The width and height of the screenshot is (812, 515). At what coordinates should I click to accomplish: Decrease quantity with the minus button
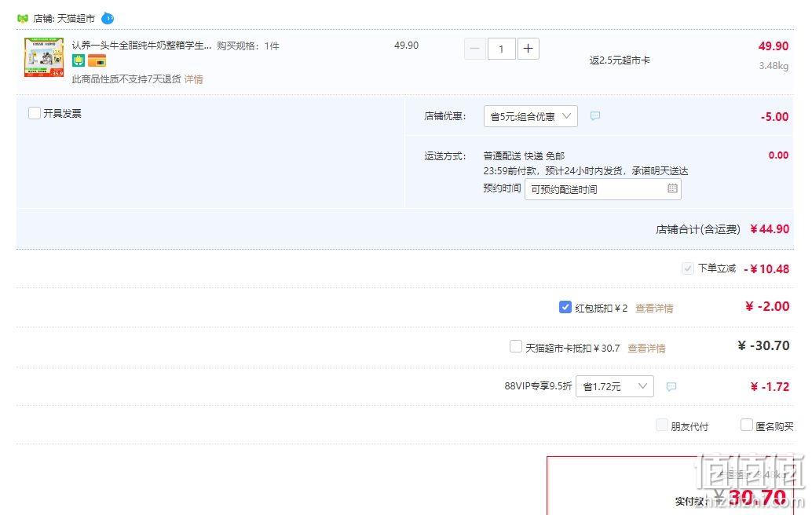tap(474, 49)
